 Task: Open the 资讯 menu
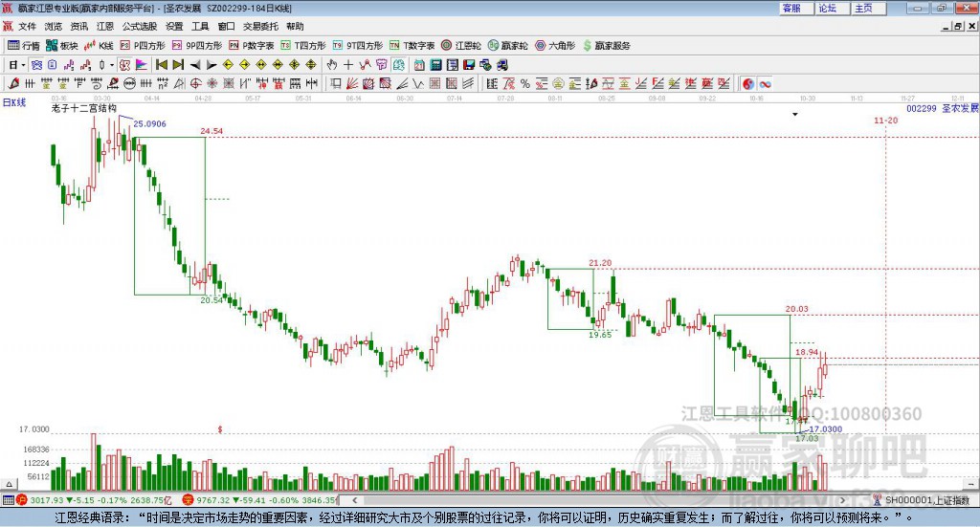click(79, 26)
